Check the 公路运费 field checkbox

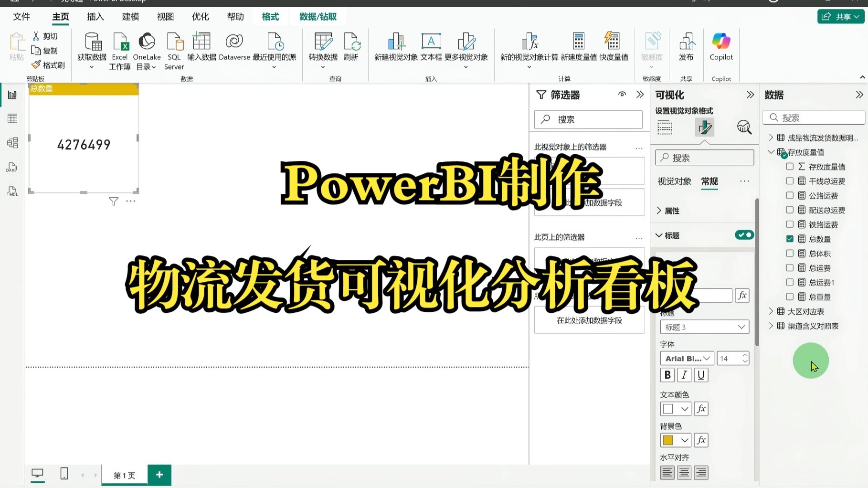tap(790, 195)
